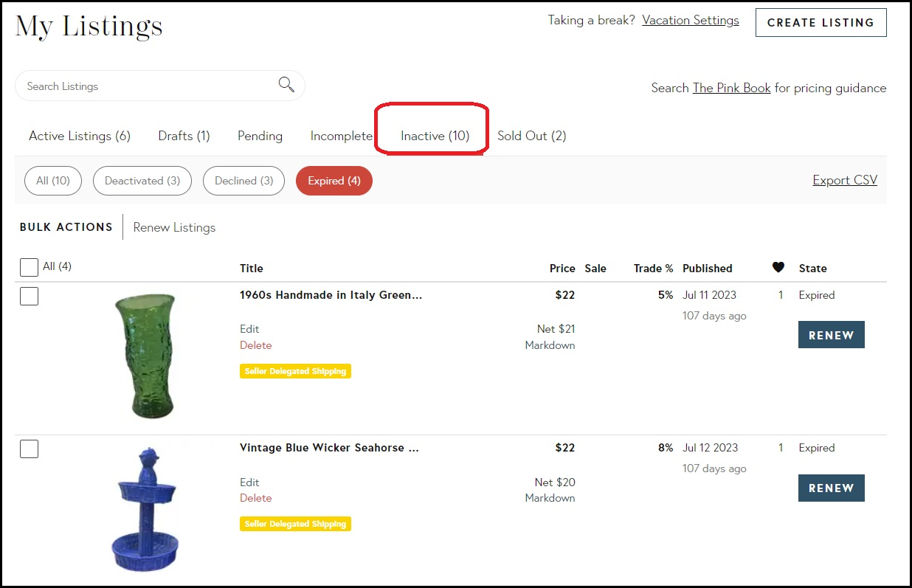Click the search magnifier icon
The width and height of the screenshot is (912, 588).
point(286,85)
